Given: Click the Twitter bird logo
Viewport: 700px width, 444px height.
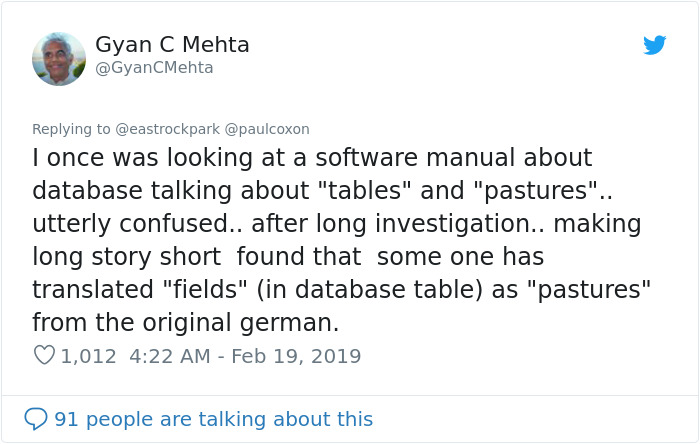Looking at the screenshot, I should click(x=655, y=45).
